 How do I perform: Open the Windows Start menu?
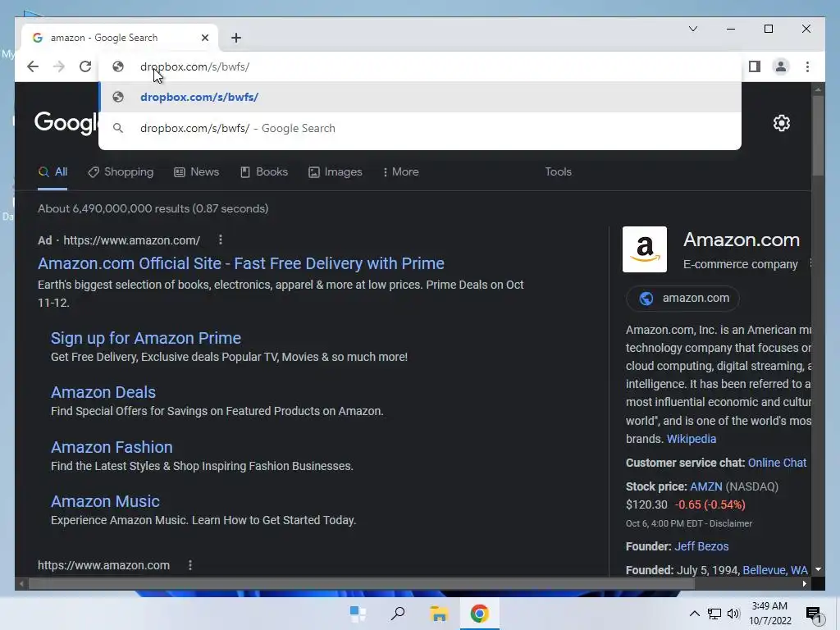click(x=358, y=614)
